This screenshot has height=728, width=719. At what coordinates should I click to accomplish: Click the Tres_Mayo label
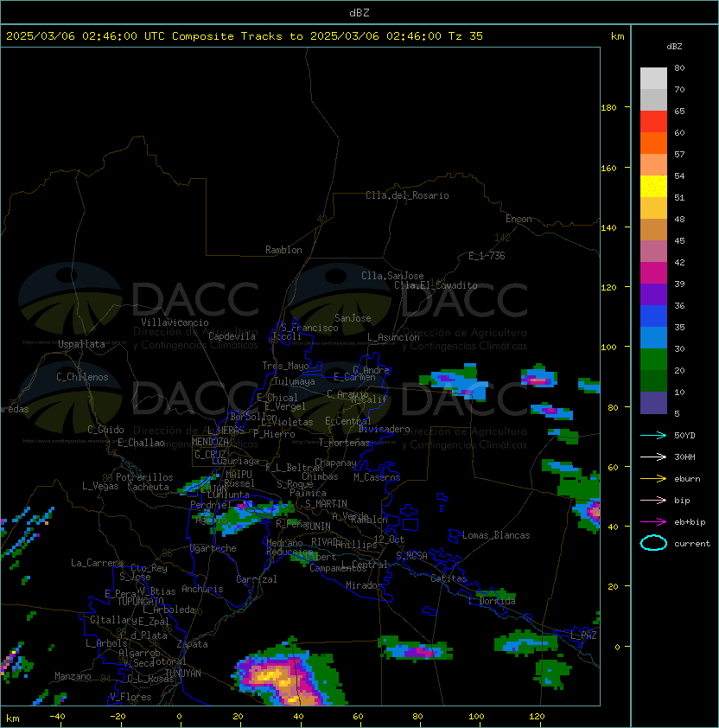tap(285, 366)
